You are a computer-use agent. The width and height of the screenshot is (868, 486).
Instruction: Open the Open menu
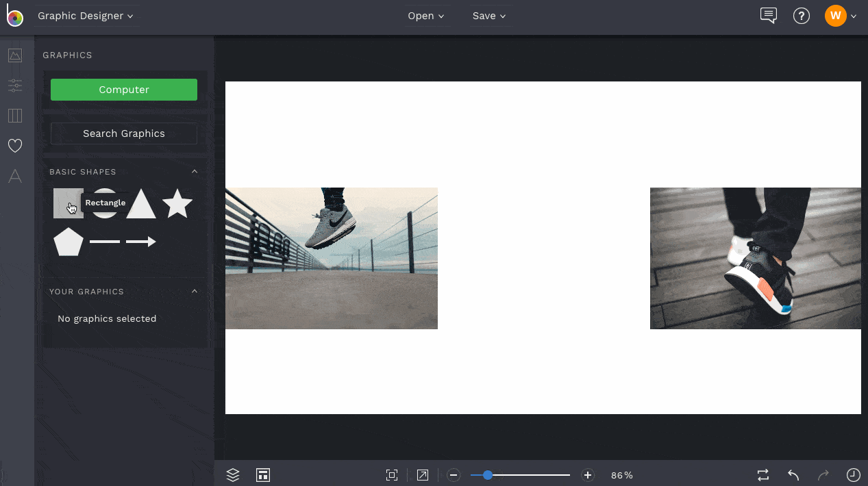[x=426, y=16]
